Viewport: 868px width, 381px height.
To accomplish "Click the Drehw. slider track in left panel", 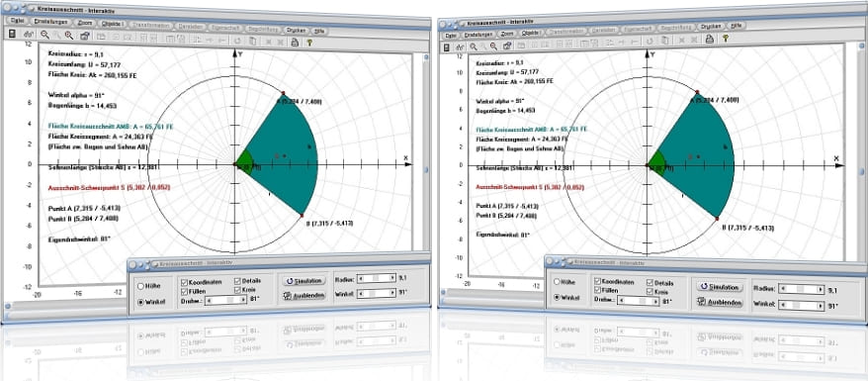I will point(225,300).
